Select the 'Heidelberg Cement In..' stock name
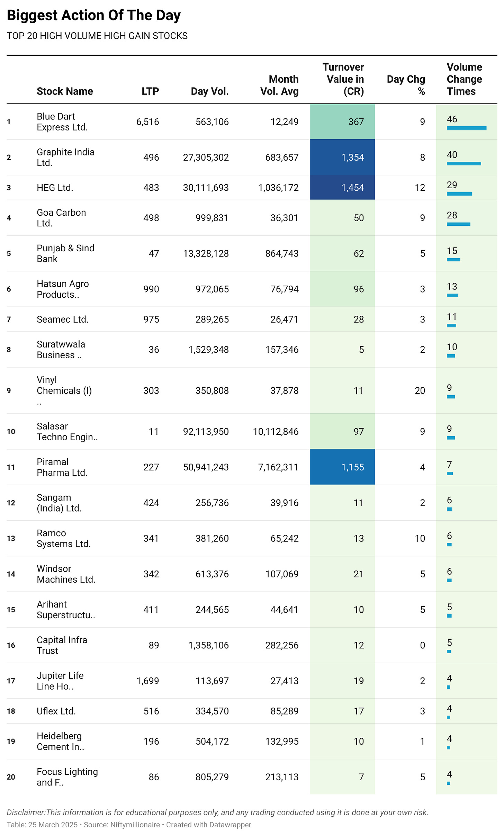This screenshot has height=836, width=504. (61, 741)
